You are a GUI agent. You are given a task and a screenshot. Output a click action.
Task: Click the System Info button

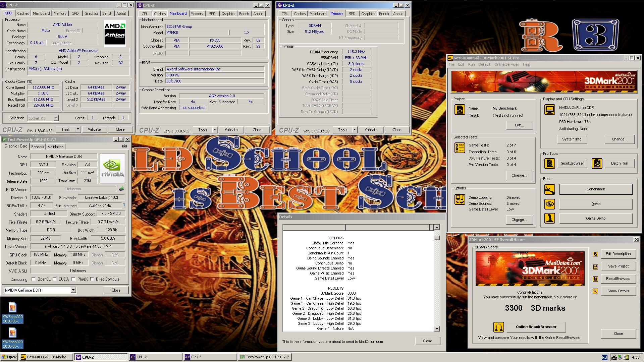[x=572, y=139]
